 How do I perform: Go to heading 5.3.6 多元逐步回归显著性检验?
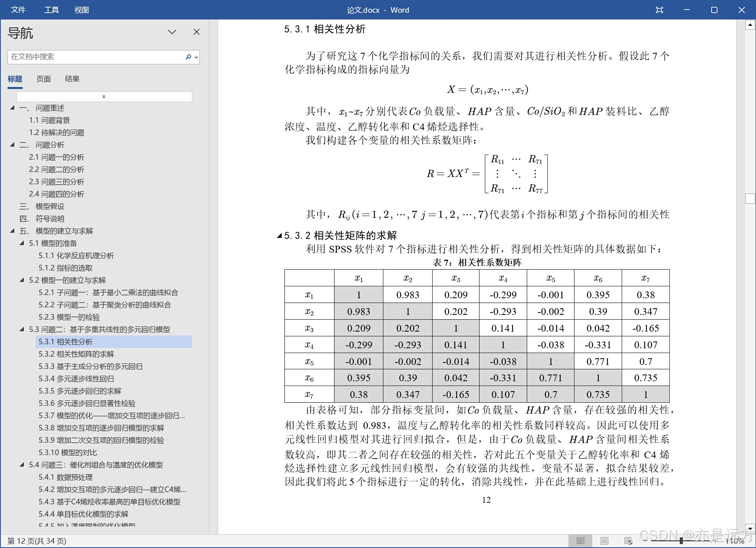87,403
